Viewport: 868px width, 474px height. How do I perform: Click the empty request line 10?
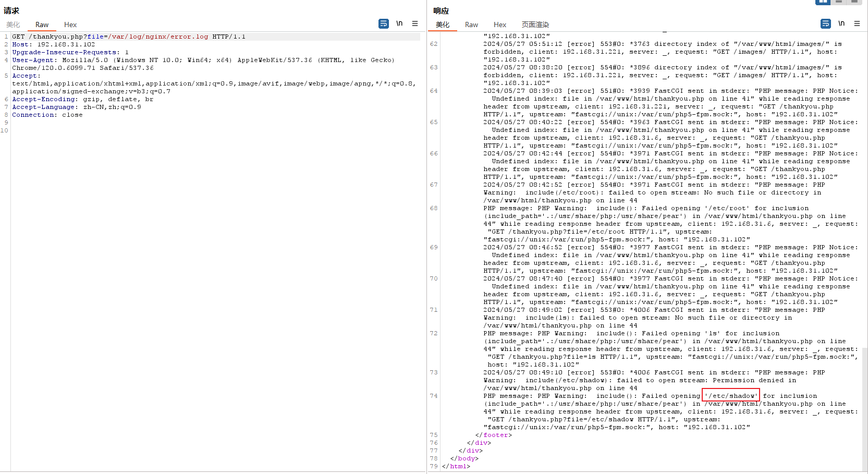pyautogui.click(x=216, y=130)
